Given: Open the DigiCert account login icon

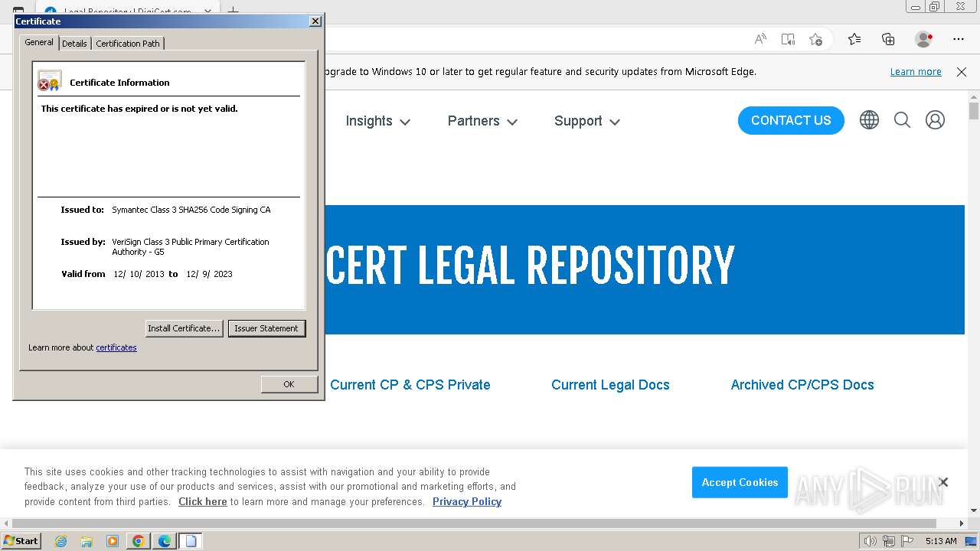Looking at the screenshot, I should click(x=935, y=120).
